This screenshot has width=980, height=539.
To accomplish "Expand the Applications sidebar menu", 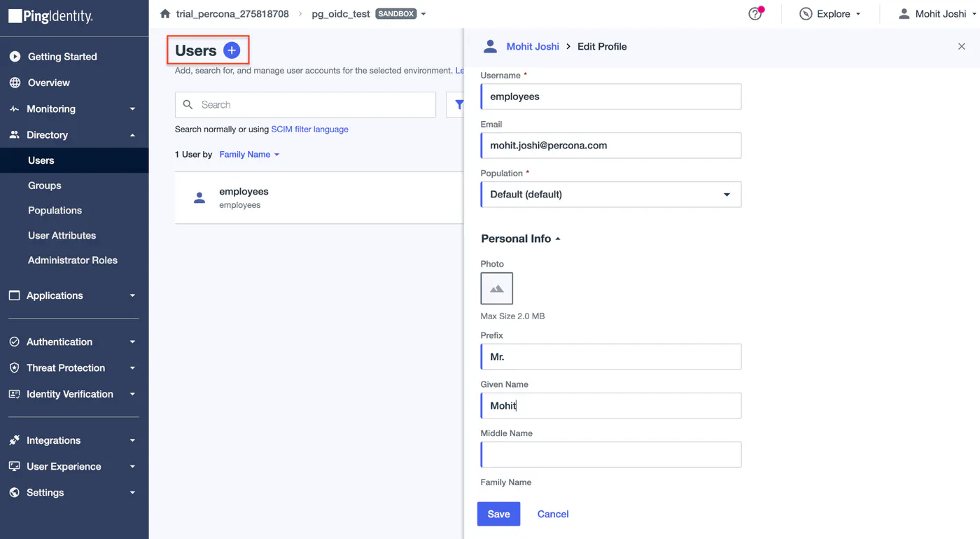I will pyautogui.click(x=74, y=295).
